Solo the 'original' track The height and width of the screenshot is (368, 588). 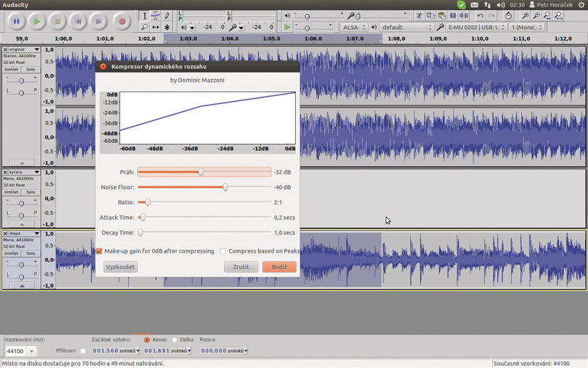[x=31, y=70]
